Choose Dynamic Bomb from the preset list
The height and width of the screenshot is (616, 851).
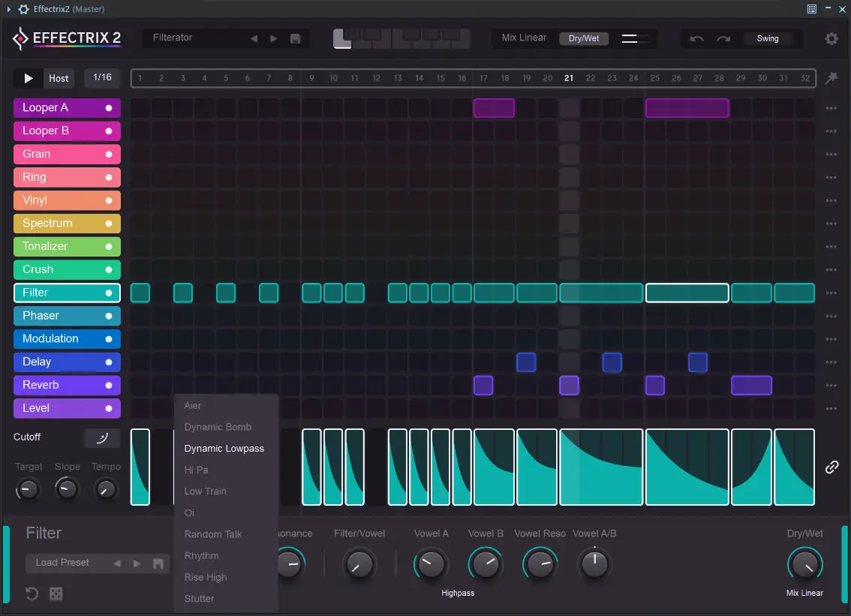[x=218, y=427]
